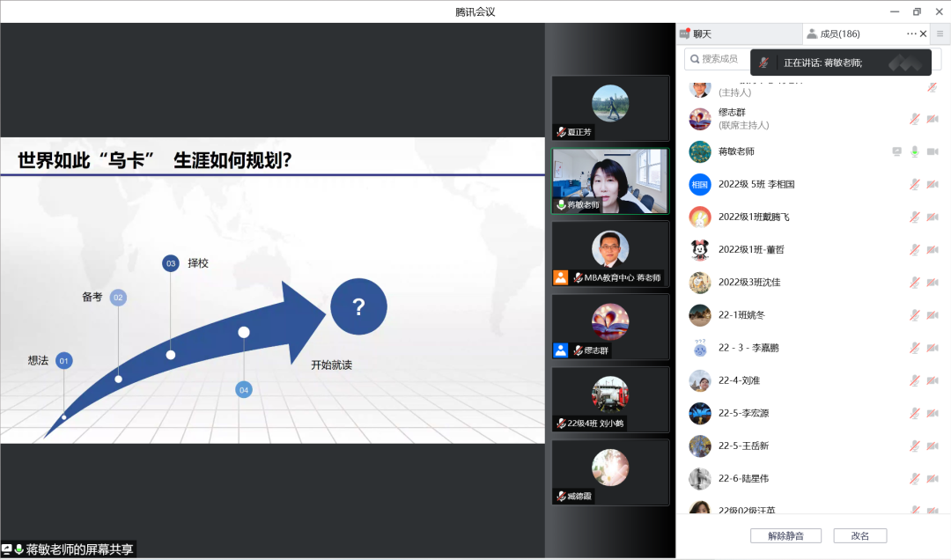This screenshot has width=951, height=560.
Task: Select member 22 - 3 - 李嘉鹏
Action: pos(814,348)
